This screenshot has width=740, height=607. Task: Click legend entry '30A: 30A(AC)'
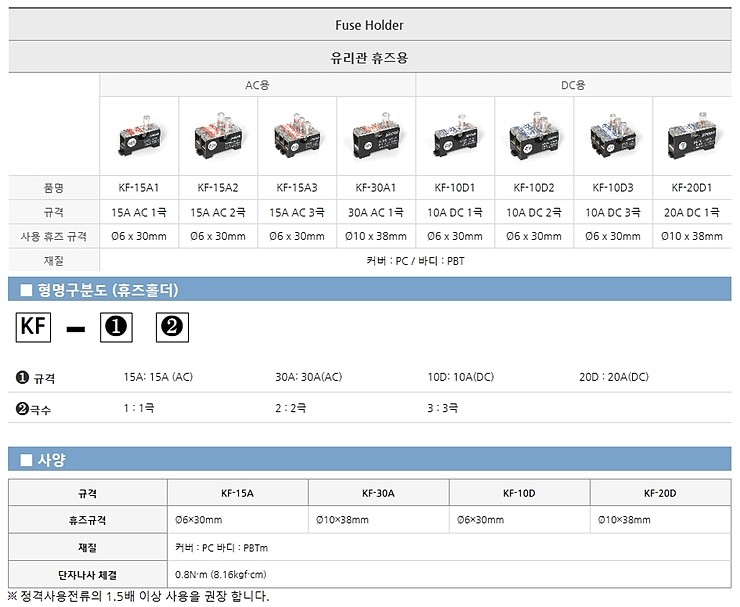[x=309, y=377]
